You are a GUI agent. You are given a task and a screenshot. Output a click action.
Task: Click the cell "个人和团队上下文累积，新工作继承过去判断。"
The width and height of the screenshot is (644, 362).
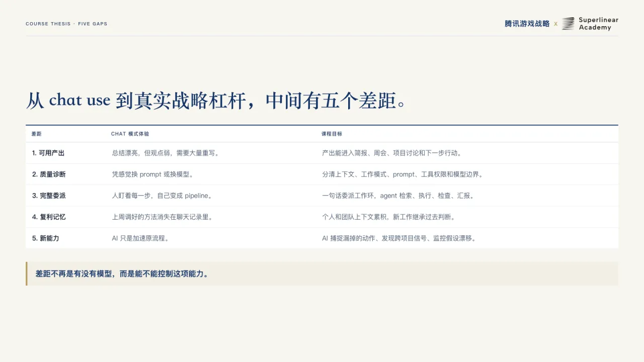coord(389,217)
